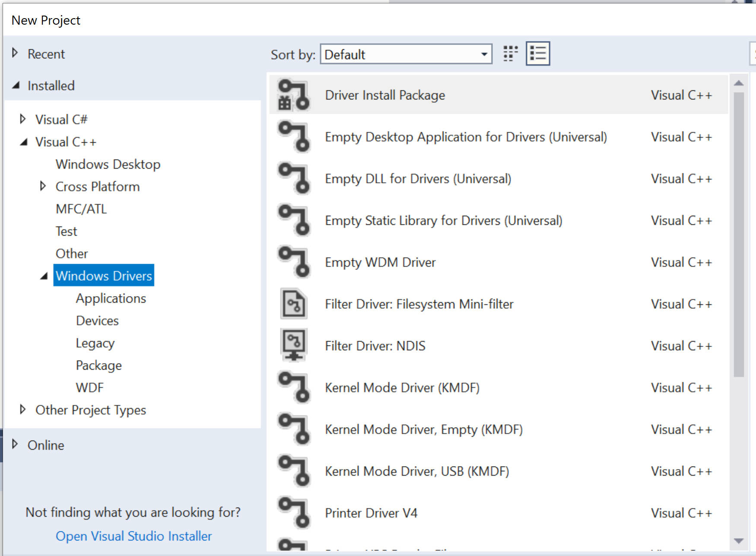Image resolution: width=756 pixels, height=556 pixels.
Task: Open the Sort by Default dropdown
Action: click(x=406, y=54)
